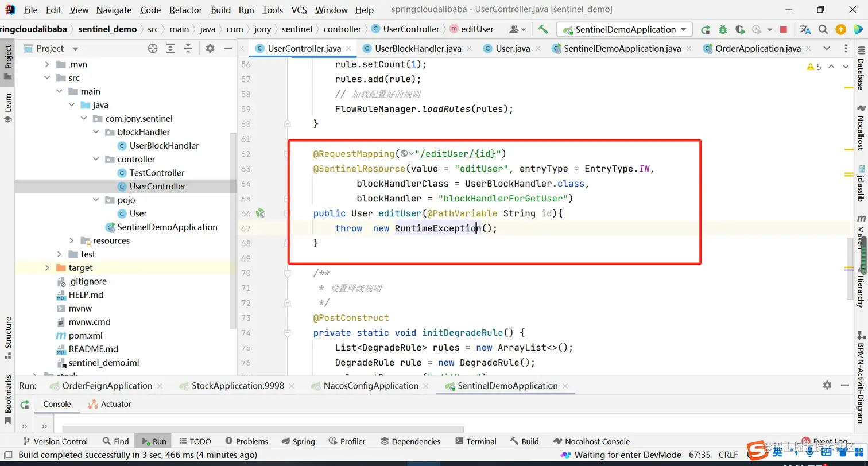Open the run configuration dropdown
Viewport: 868px width, 466px height.
(625, 29)
